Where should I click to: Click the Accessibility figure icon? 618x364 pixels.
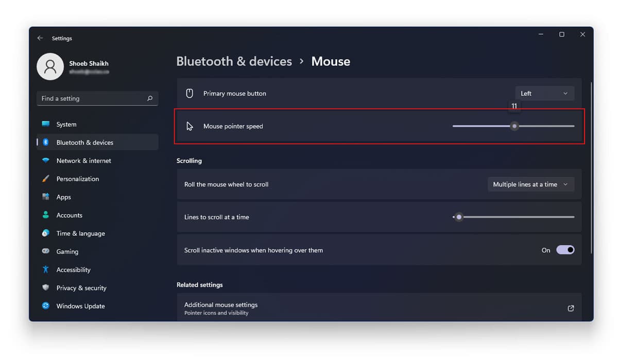[46, 269]
